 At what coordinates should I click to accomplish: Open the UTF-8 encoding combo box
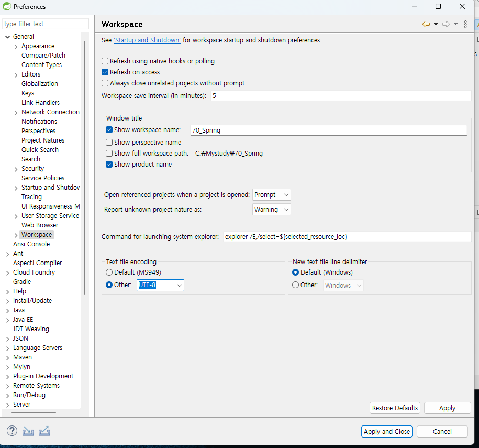pos(160,285)
